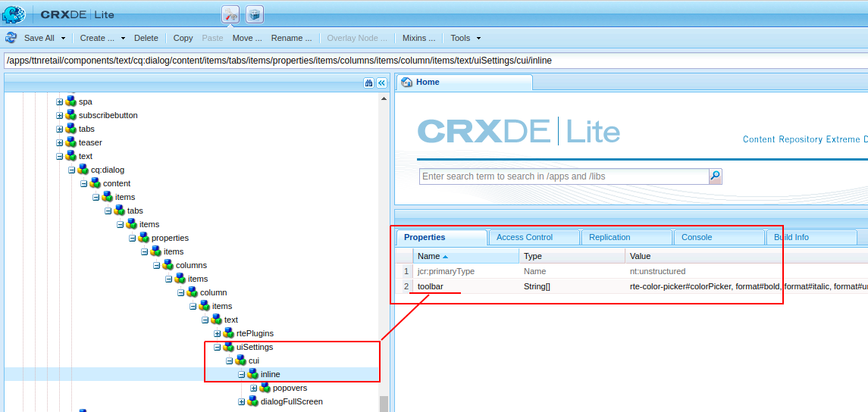Click the Value column header
Screen dimensions: 868x412
point(747,256)
